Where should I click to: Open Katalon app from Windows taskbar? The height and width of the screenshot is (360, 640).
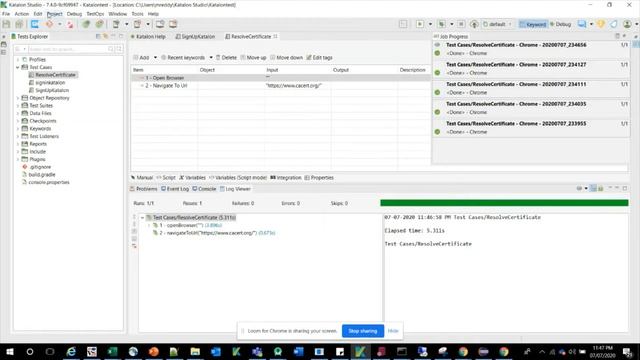pyautogui.click(x=360, y=351)
